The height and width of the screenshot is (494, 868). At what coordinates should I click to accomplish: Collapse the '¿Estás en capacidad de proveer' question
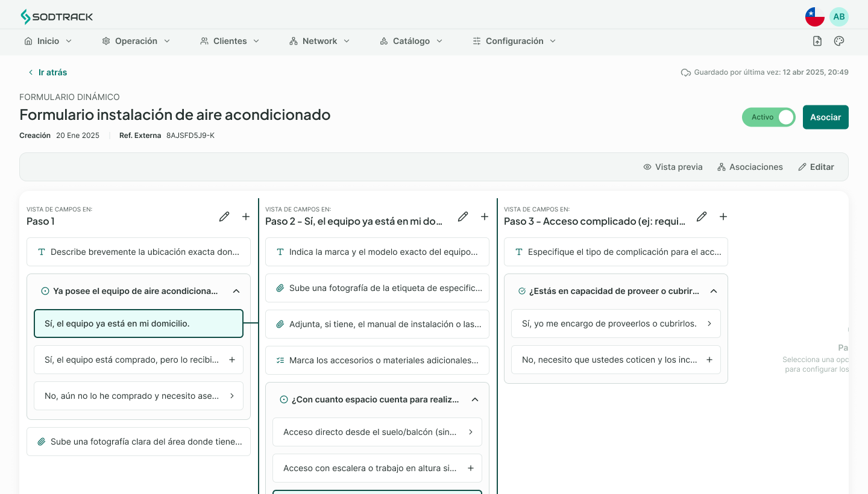point(714,291)
